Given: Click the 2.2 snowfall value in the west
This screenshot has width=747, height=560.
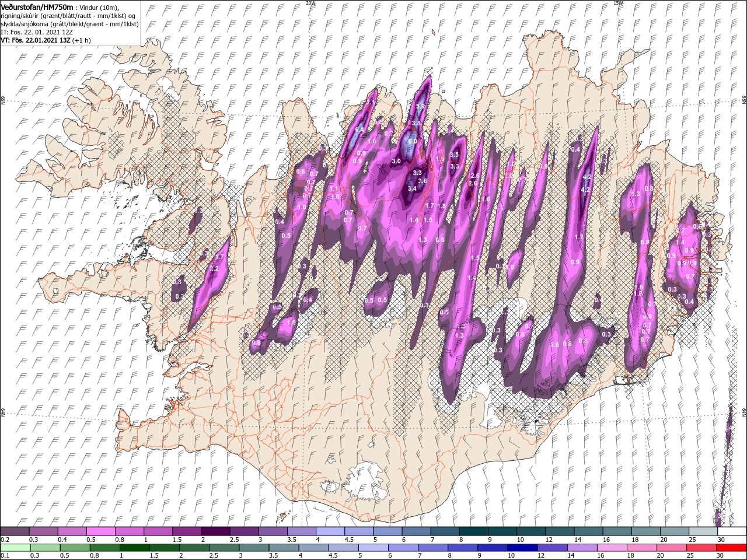Looking at the screenshot, I should point(214,268).
